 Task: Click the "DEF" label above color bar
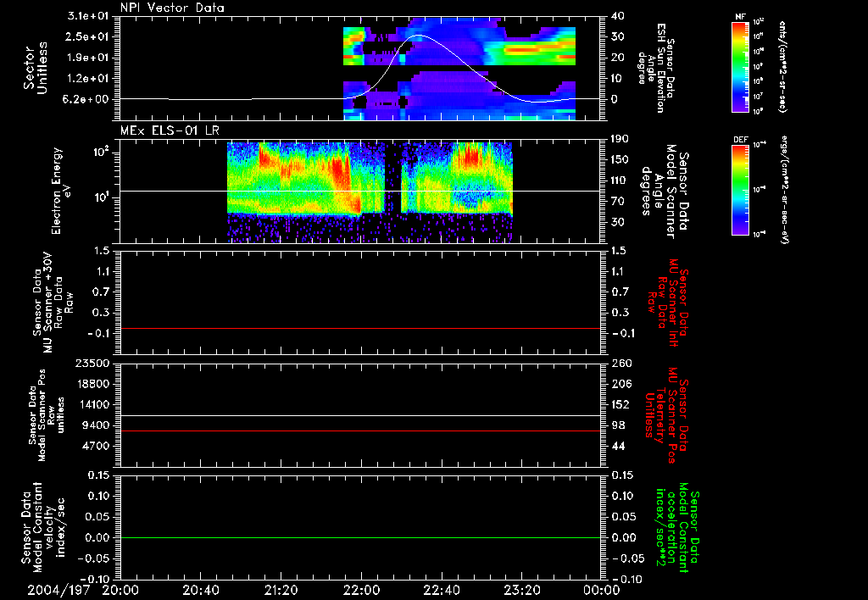[x=740, y=140]
